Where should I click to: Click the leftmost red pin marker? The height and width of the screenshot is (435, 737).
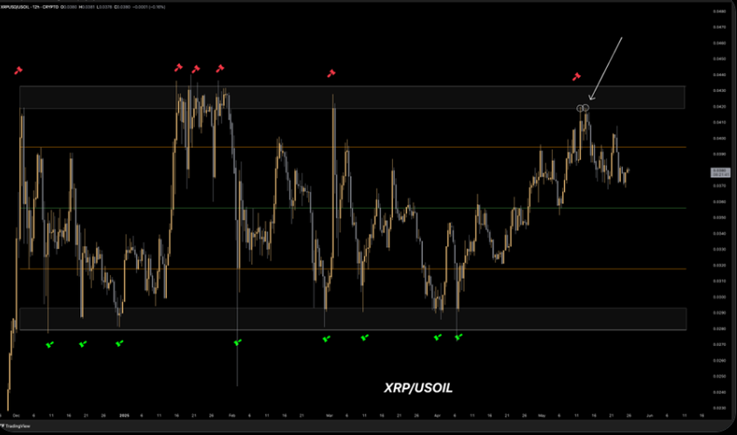18,71
